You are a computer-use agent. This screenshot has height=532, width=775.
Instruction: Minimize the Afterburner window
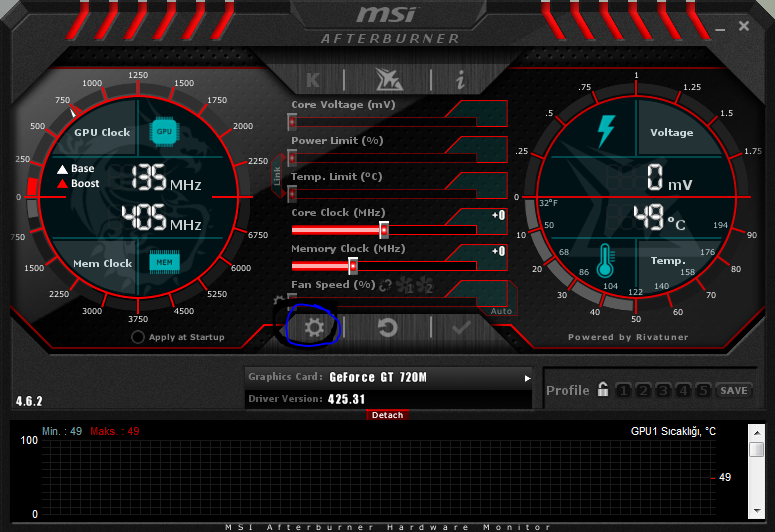pos(720,29)
